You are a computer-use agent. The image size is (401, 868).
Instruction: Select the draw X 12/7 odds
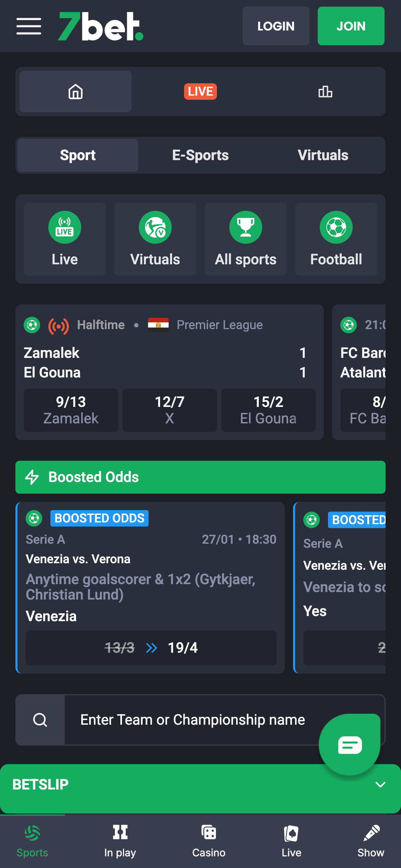(170, 410)
